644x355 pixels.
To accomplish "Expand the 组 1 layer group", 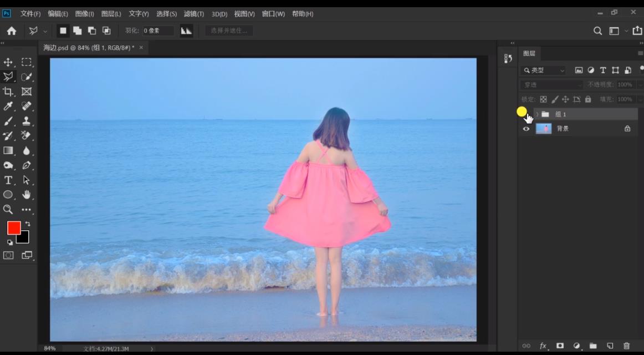I will click(537, 114).
